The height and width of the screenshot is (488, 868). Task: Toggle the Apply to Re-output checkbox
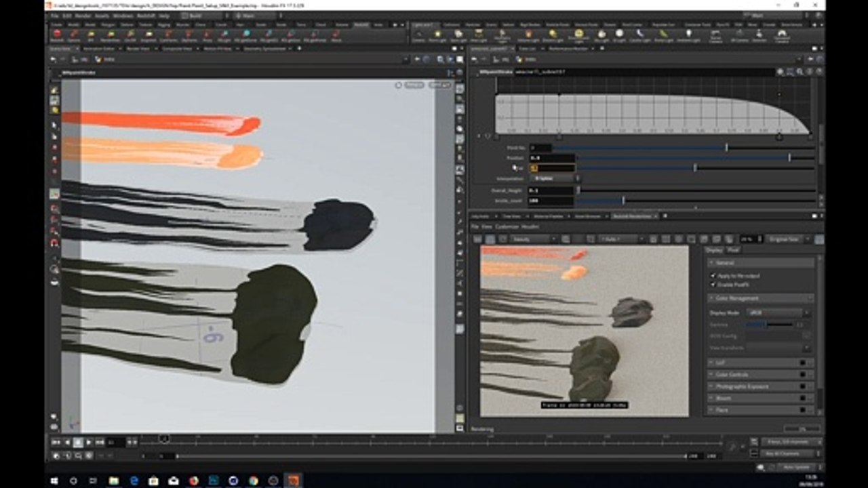pyautogui.click(x=713, y=276)
